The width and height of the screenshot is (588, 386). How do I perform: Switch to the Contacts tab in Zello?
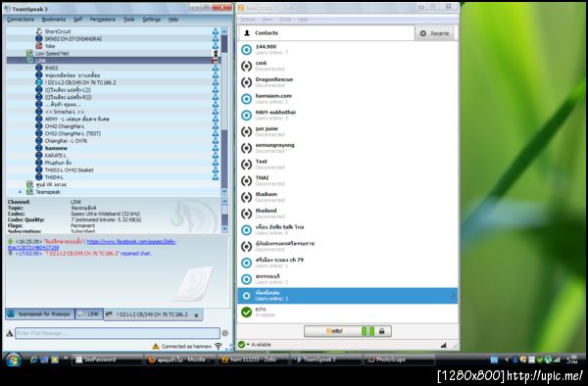pyautogui.click(x=326, y=33)
